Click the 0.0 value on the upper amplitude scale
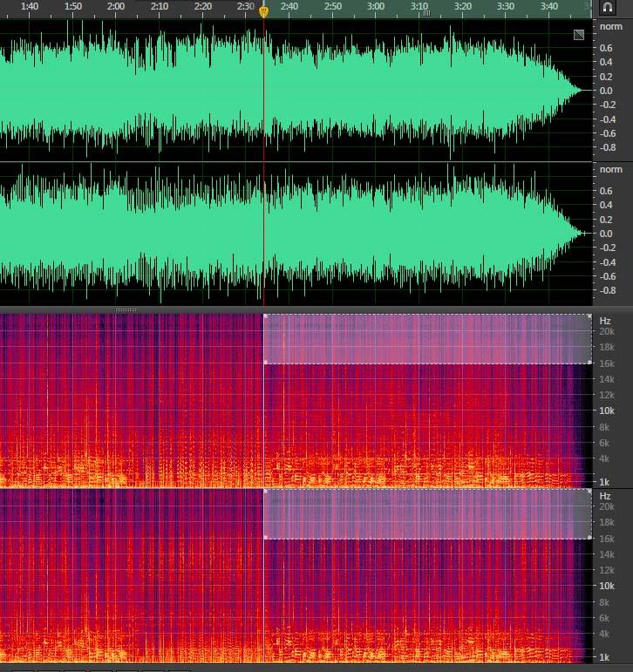633x672 pixels. tap(606, 91)
